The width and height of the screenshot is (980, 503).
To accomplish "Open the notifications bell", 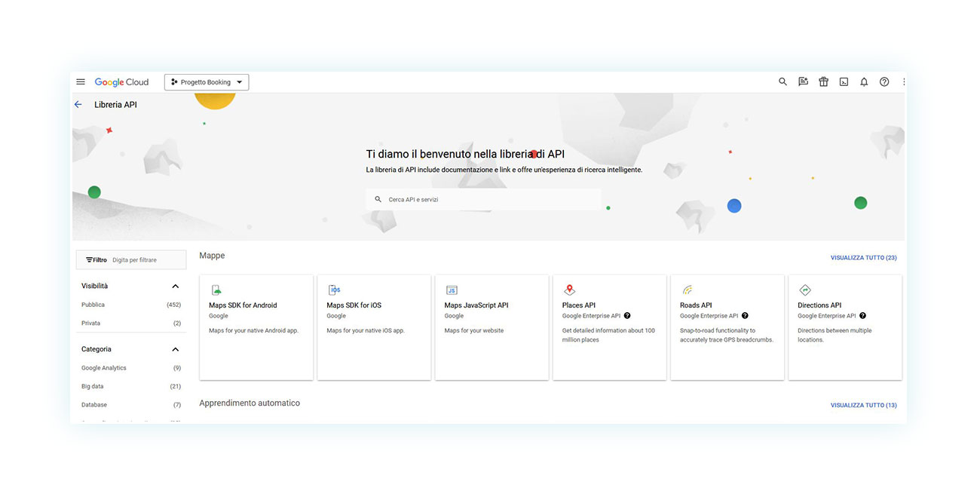I will pyautogui.click(x=864, y=82).
